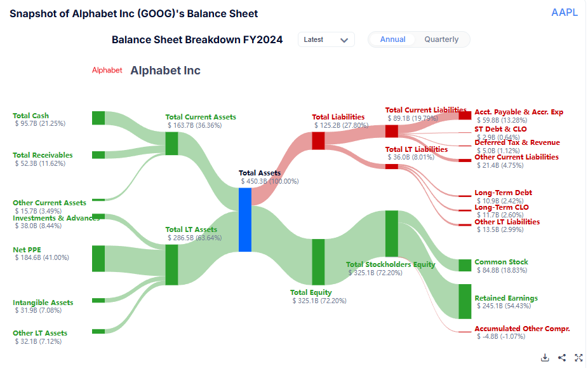Click the $ 163.7B (36.36%) value
This screenshot has height=368, width=588.
coord(195,125)
